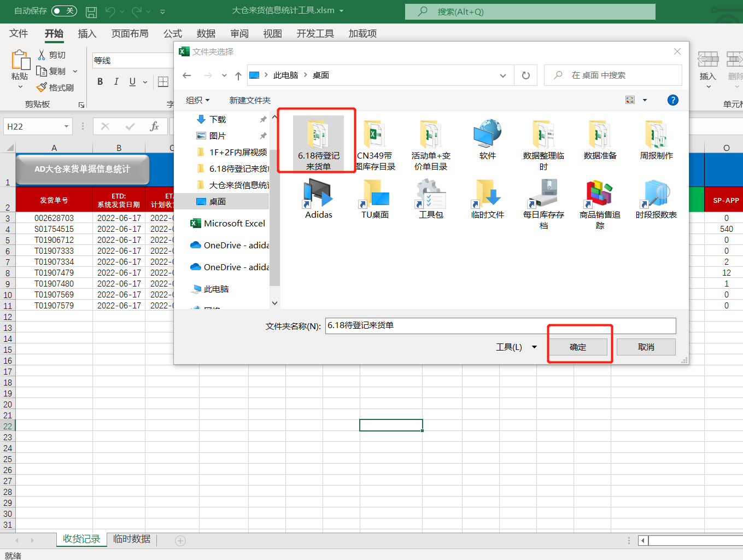Click the Undo arrow icon
The image size is (743, 560).
[110, 11]
